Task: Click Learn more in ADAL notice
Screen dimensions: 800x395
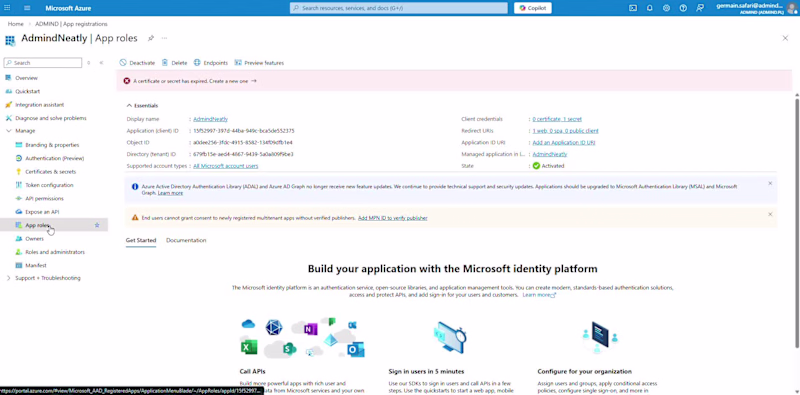Action: 170,193
